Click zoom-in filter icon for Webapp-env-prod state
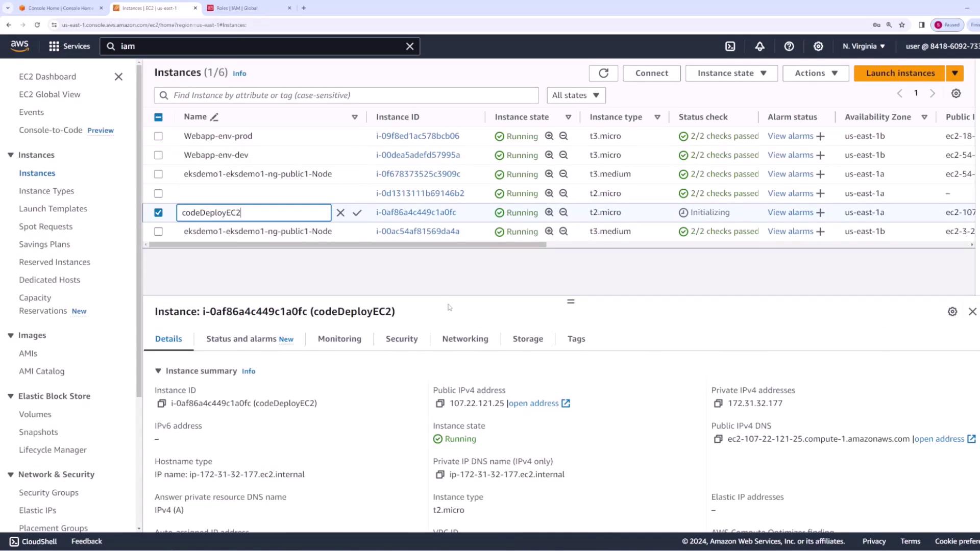The width and height of the screenshot is (980, 551). (x=549, y=136)
